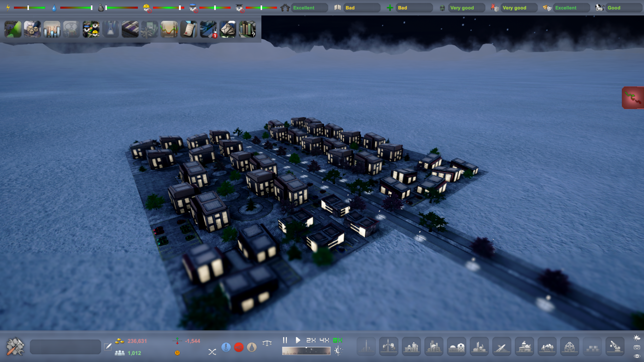
Task: Open the industrial factory build menu
Action: point(479,346)
